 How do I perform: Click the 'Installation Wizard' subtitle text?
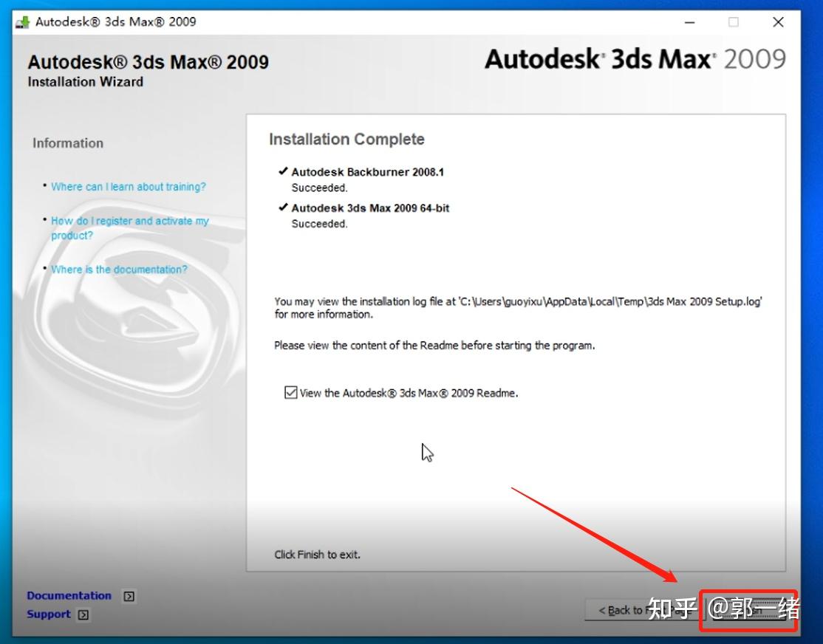pos(85,82)
